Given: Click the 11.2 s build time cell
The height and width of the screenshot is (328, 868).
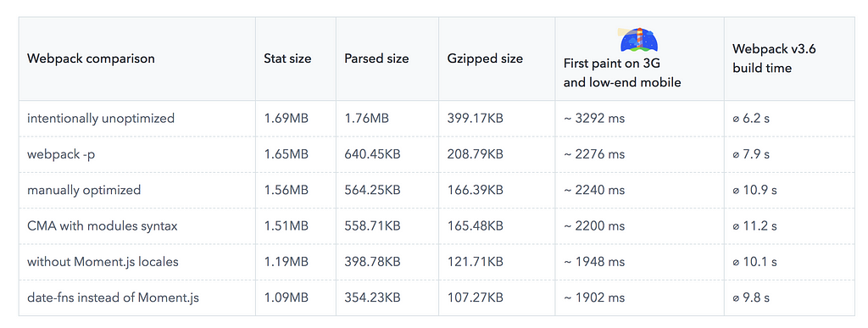Looking at the screenshot, I should pos(754,226).
